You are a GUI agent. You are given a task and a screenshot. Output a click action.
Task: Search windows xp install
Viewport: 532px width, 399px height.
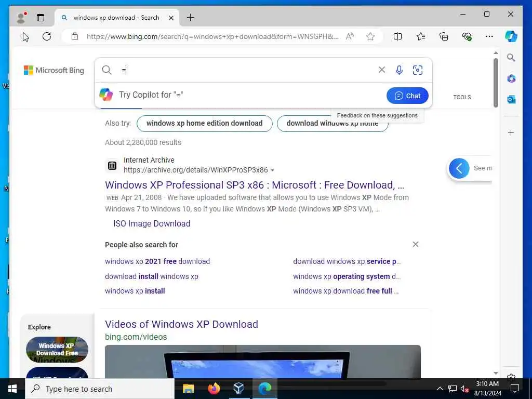point(135,291)
